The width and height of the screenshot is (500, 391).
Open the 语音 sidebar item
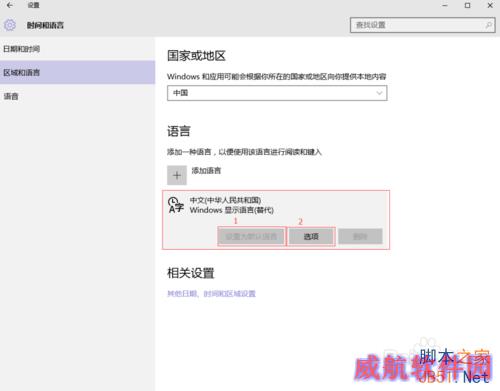77,96
